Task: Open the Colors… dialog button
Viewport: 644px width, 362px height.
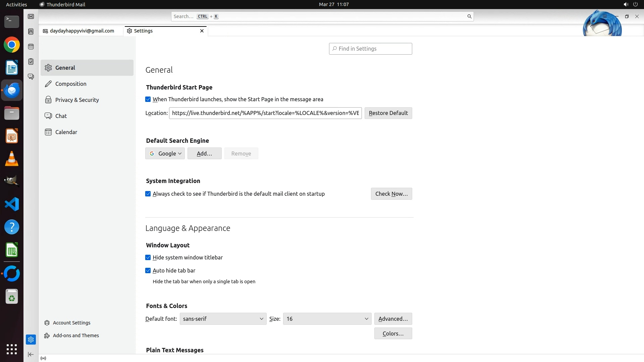Action: click(393, 334)
